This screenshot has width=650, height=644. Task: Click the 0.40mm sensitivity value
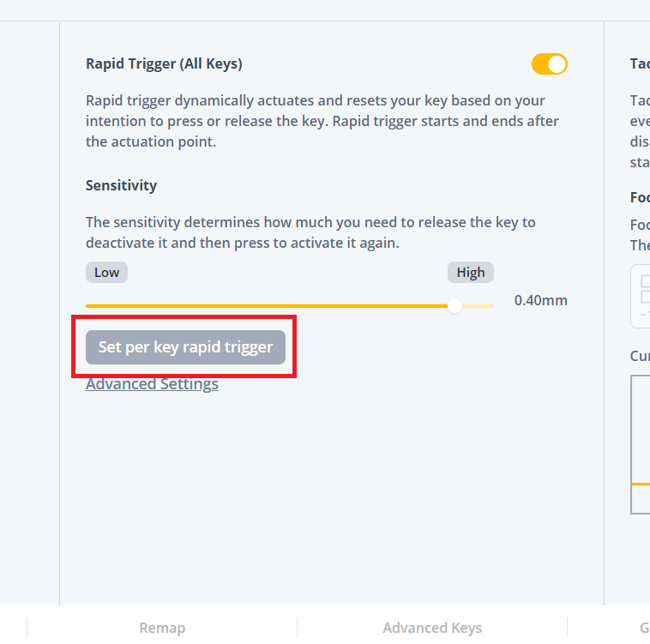(540, 300)
